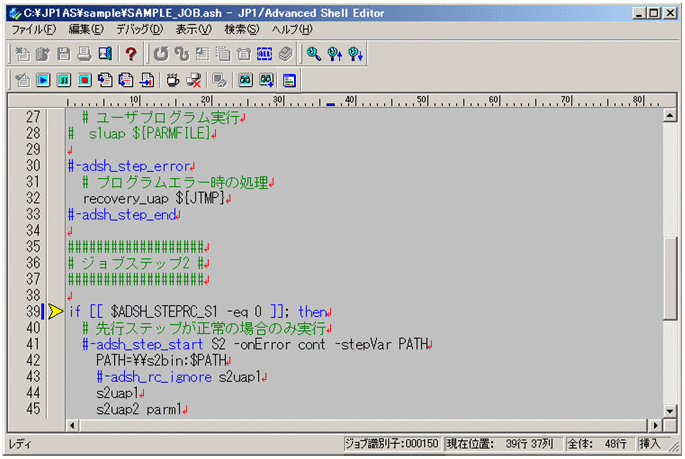Stop debugging with the red stop icon
685x459 pixels.
[85, 80]
